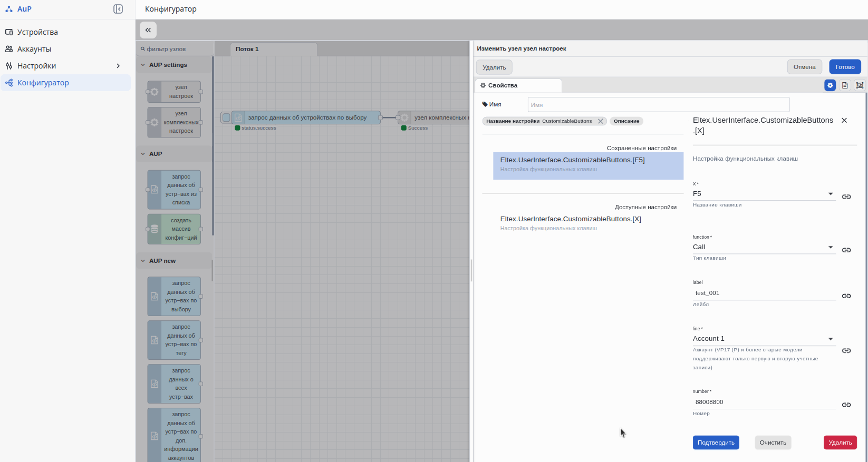Image resolution: width=868 pixels, height=462 pixels.
Task: Focus the фильтр узлов search field
Action: (x=175, y=49)
